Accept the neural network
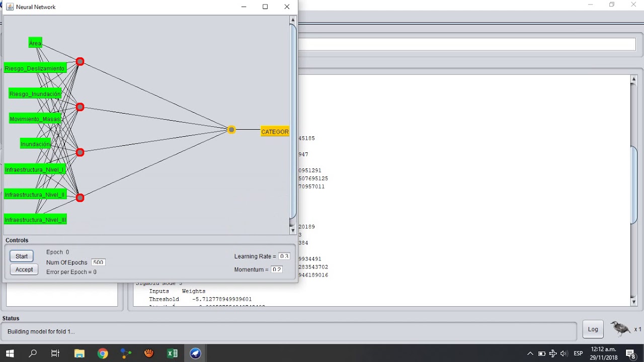 point(24,269)
